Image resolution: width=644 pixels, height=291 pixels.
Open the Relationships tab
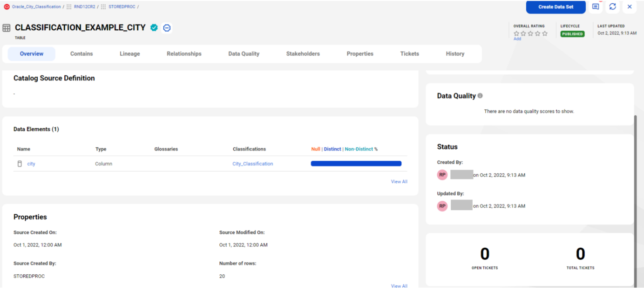tap(184, 54)
